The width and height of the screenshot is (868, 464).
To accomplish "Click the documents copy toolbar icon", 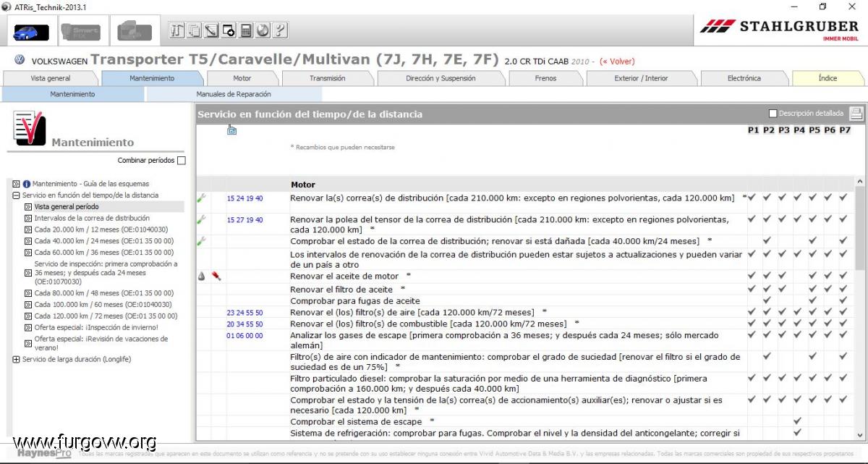I will 194,30.
